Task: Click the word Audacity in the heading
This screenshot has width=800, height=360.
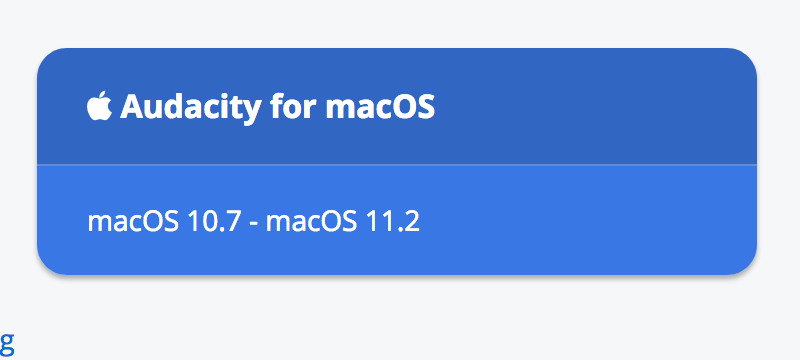Action: [190, 108]
